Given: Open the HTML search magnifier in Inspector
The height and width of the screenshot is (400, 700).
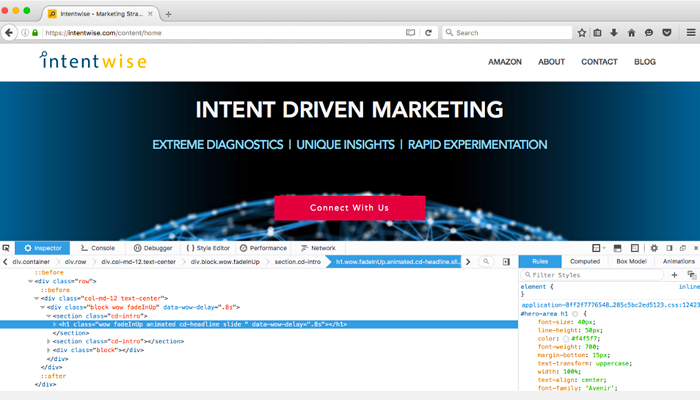Looking at the screenshot, I should pyautogui.click(x=486, y=262).
